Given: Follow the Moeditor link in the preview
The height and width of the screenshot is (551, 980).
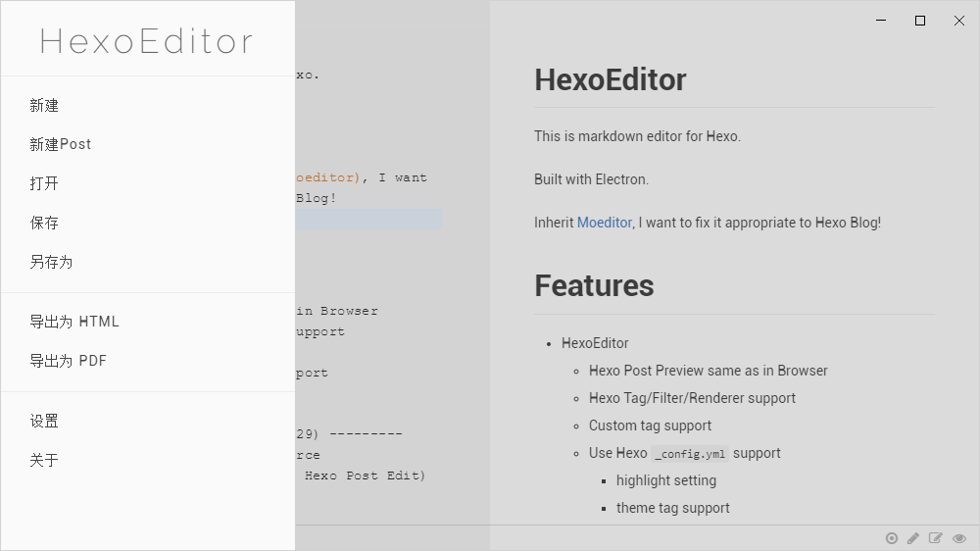Looking at the screenshot, I should [x=605, y=223].
